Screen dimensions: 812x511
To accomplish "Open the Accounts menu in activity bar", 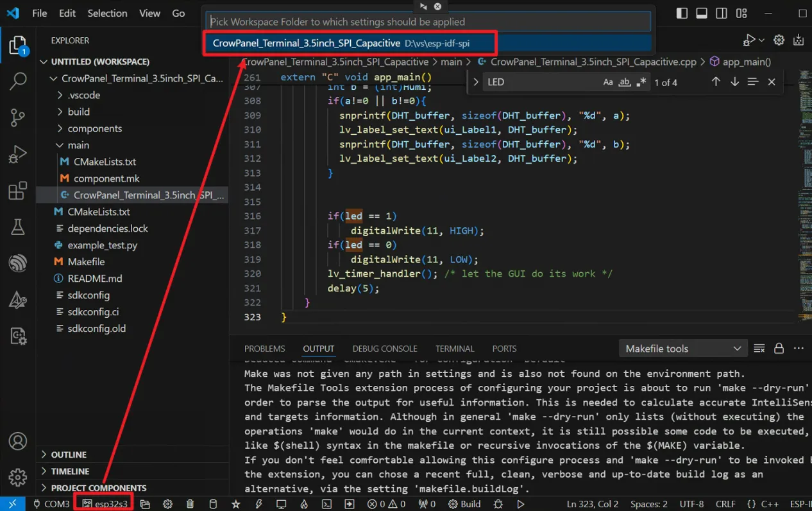I will coord(17,441).
